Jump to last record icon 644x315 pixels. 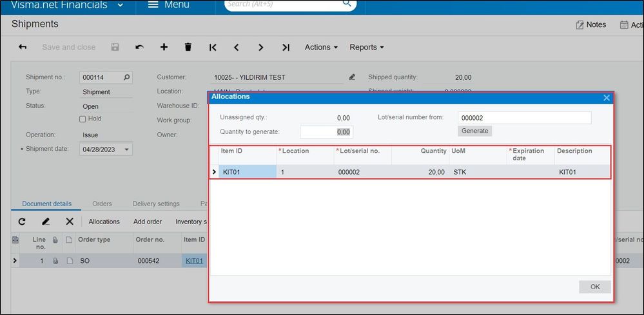286,47
